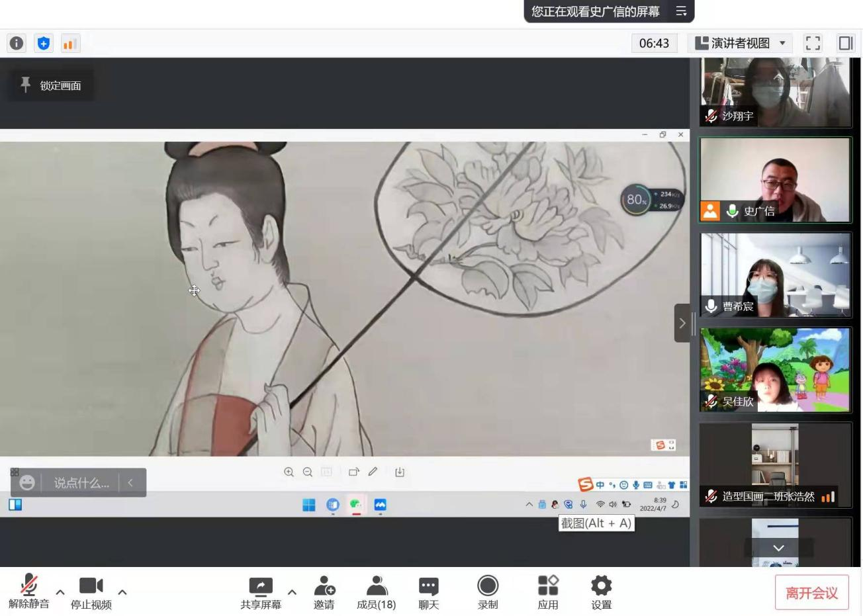Click 锁定画面 to pin the screen
The image size is (863, 616).
click(x=51, y=85)
